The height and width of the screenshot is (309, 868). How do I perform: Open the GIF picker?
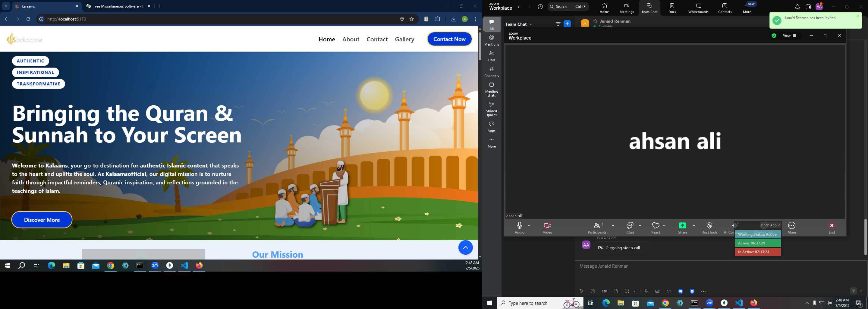pyautogui.click(x=604, y=291)
